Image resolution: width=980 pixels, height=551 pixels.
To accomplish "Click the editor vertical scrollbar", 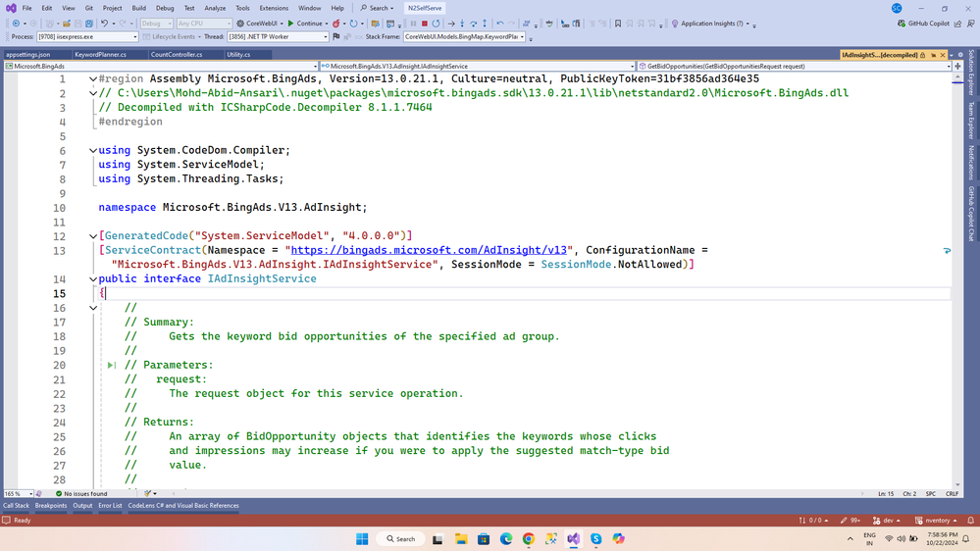I will pos(957,281).
